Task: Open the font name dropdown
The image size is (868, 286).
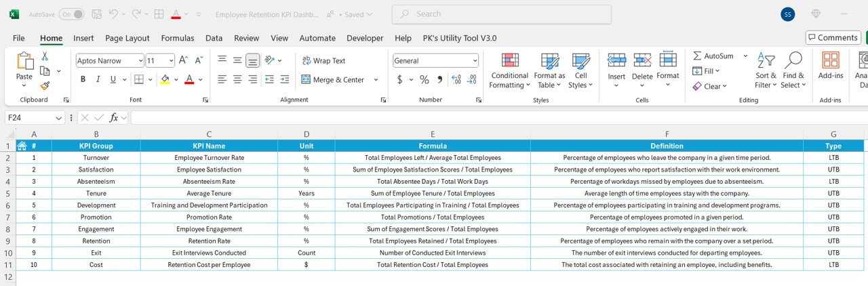Action: [139, 60]
